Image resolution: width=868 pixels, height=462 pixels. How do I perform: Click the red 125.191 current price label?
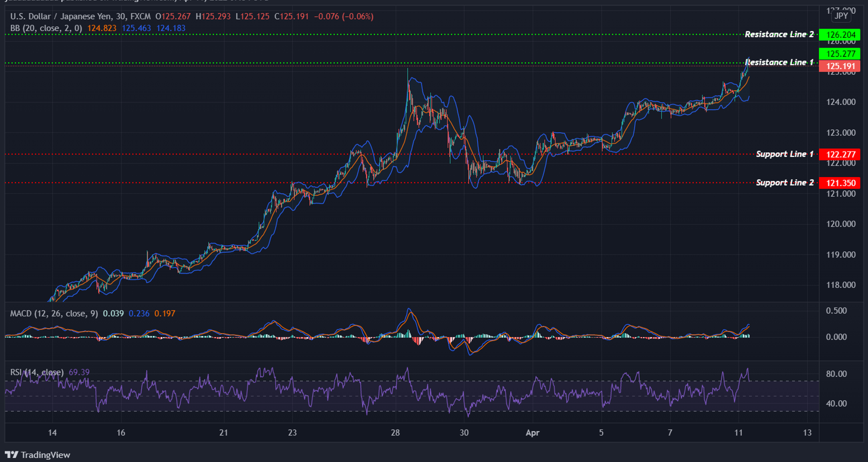point(839,66)
